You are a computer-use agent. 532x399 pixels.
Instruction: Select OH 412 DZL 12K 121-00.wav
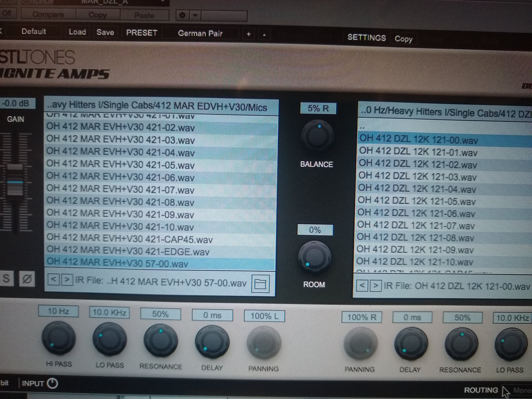click(x=445, y=140)
